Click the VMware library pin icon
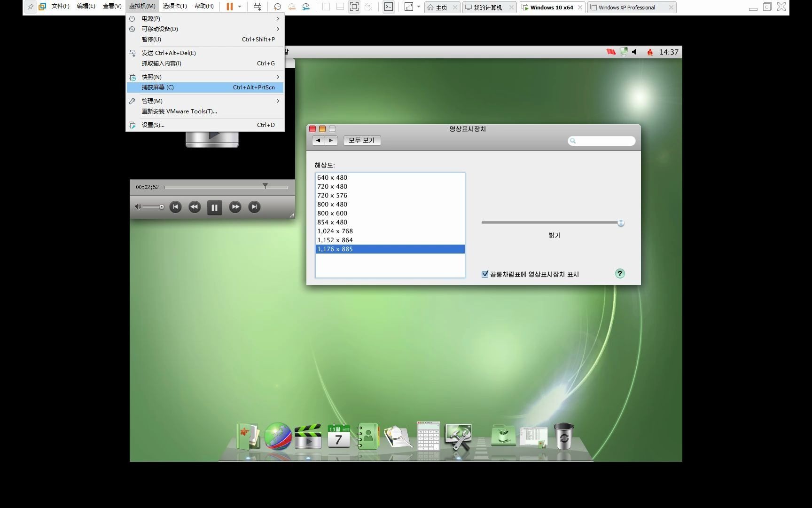The width and height of the screenshot is (812, 508). pyautogui.click(x=30, y=7)
